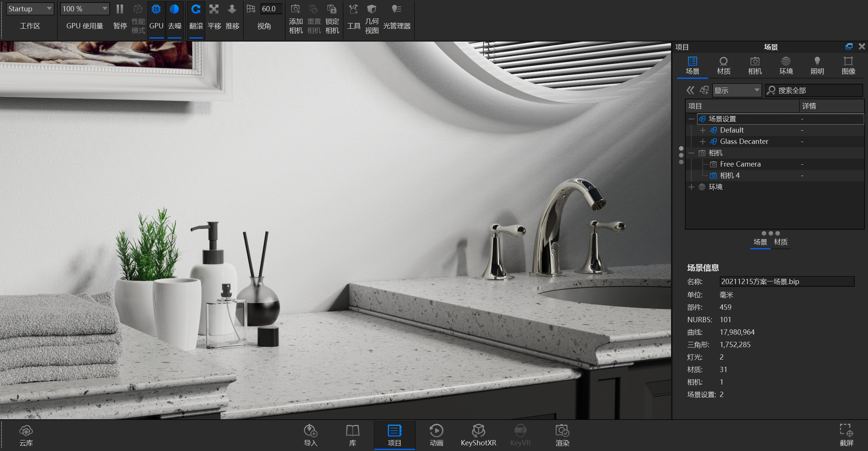The height and width of the screenshot is (451, 868).
Task: Switch to the Lighting (照明) tab
Action: 817,66
